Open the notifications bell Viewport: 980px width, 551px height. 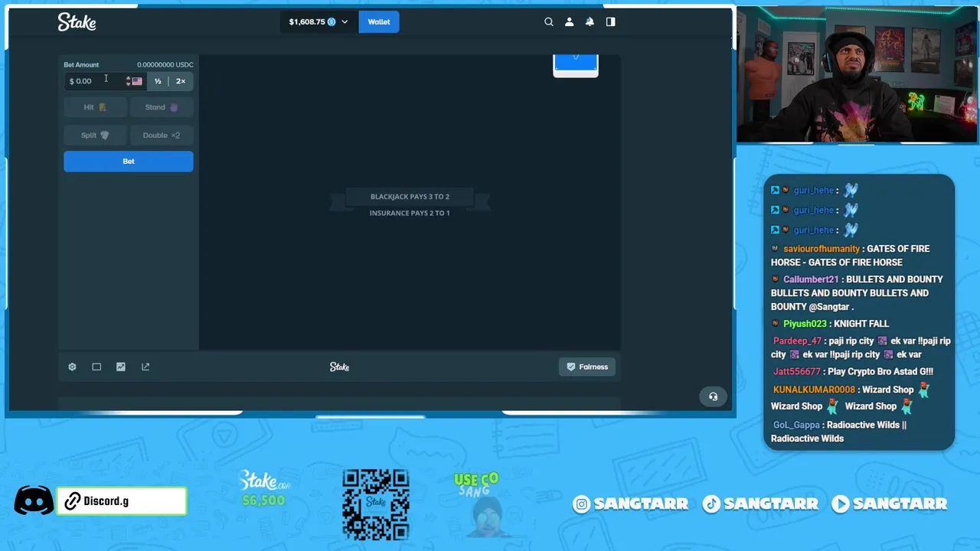[590, 22]
